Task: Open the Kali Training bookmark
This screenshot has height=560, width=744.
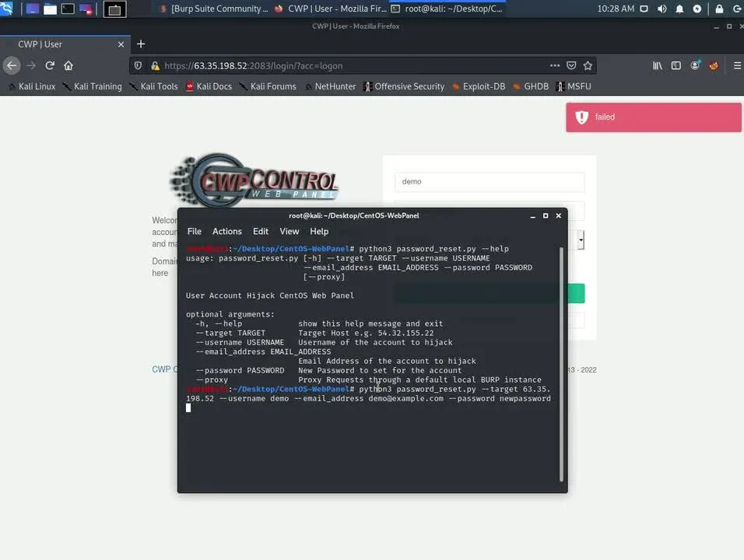Action: [x=93, y=86]
